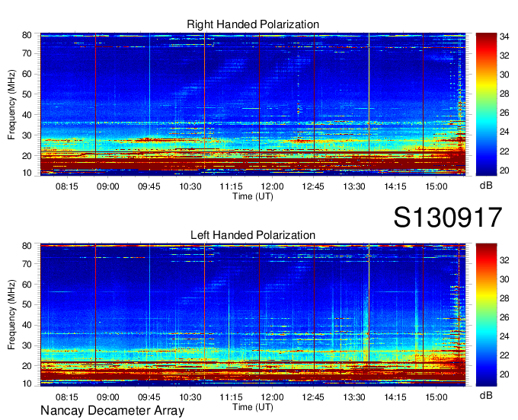Click 12:45 tick of Right Handed plot
518x420 pixels.
coord(313,186)
